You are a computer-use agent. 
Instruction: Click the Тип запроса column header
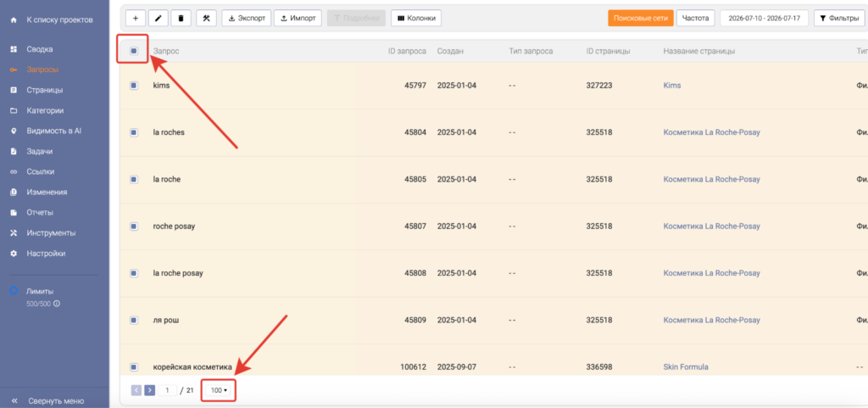click(x=531, y=51)
